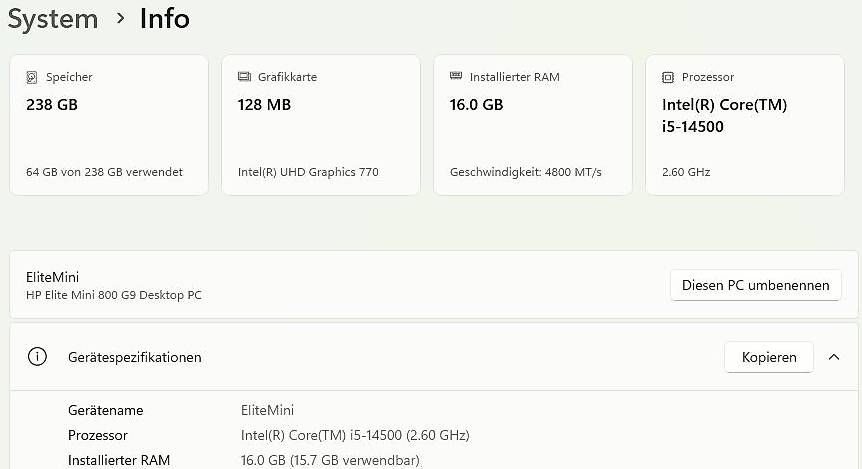The height and width of the screenshot is (469, 862).
Task: Click the EliteMini value in Gerätename row
Action: point(267,410)
